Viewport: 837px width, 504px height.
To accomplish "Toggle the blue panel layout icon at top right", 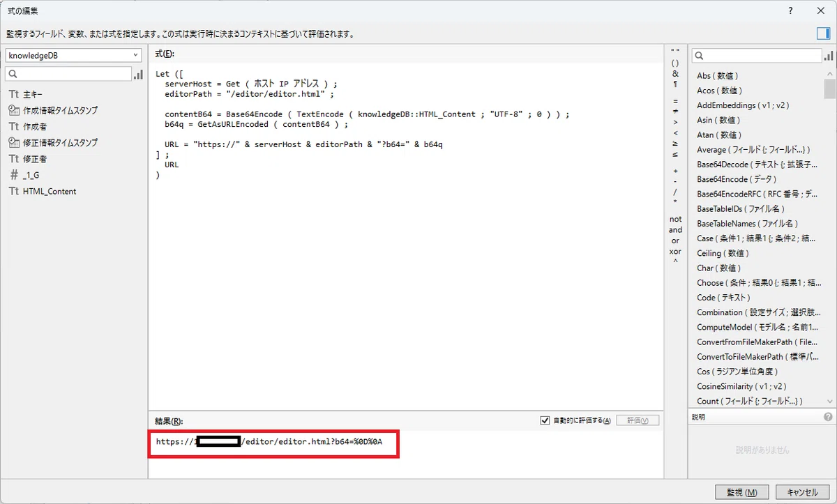I will (823, 33).
